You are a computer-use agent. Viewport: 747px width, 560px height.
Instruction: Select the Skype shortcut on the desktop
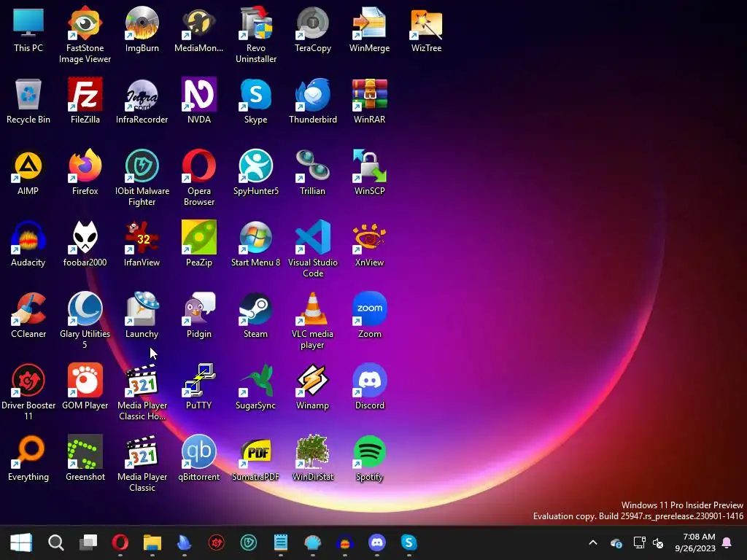coord(256,101)
